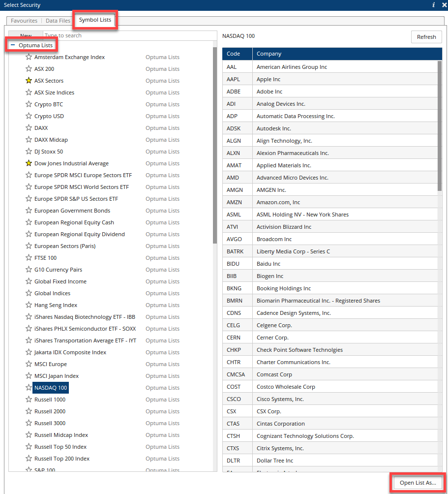Star the Crypto USD list

tap(29, 116)
